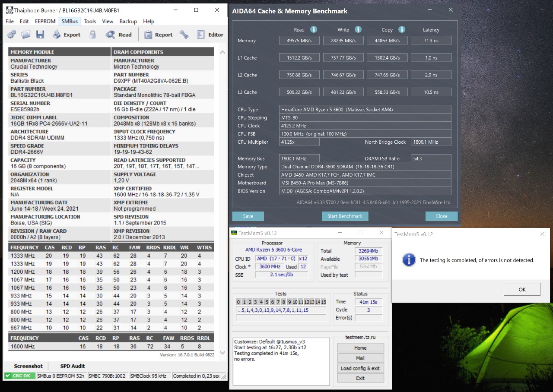Image resolution: width=553 pixels, height=392 pixels.
Task: Click the Ballistix Black series value
Action: (27, 81)
